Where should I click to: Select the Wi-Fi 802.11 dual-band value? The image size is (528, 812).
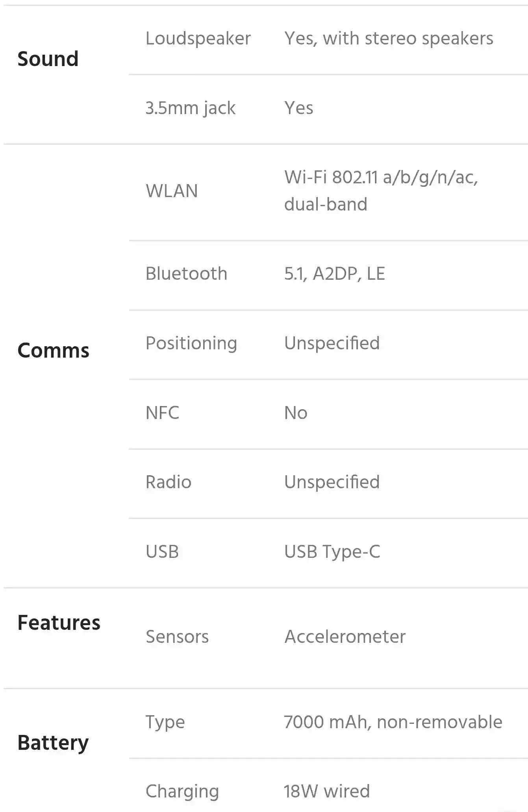coord(381,191)
